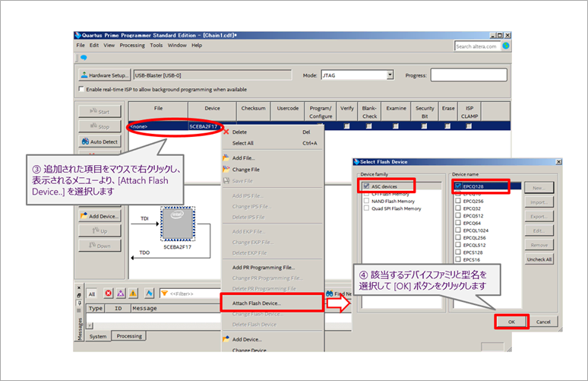Check NAND Flash Memory family
The height and width of the screenshot is (381, 588).
tap(366, 201)
